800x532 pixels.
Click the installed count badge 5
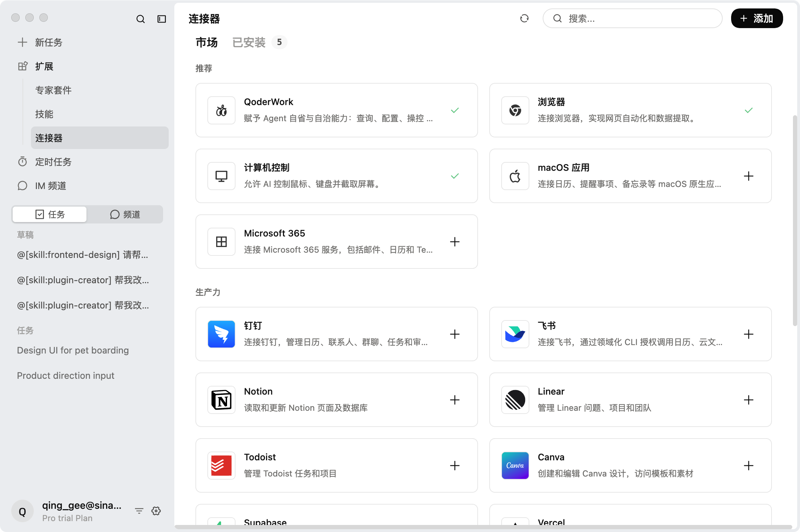pos(279,42)
